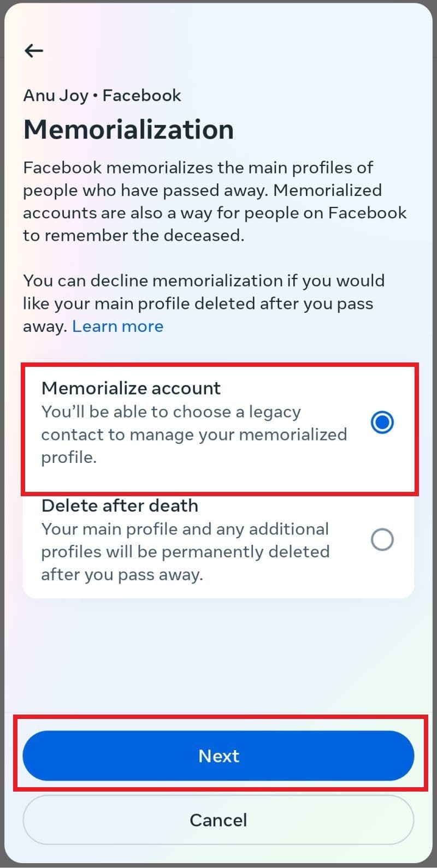Screen dimensions: 437x868
Task: Cancel the memorialization setup
Action: [x=218, y=819]
